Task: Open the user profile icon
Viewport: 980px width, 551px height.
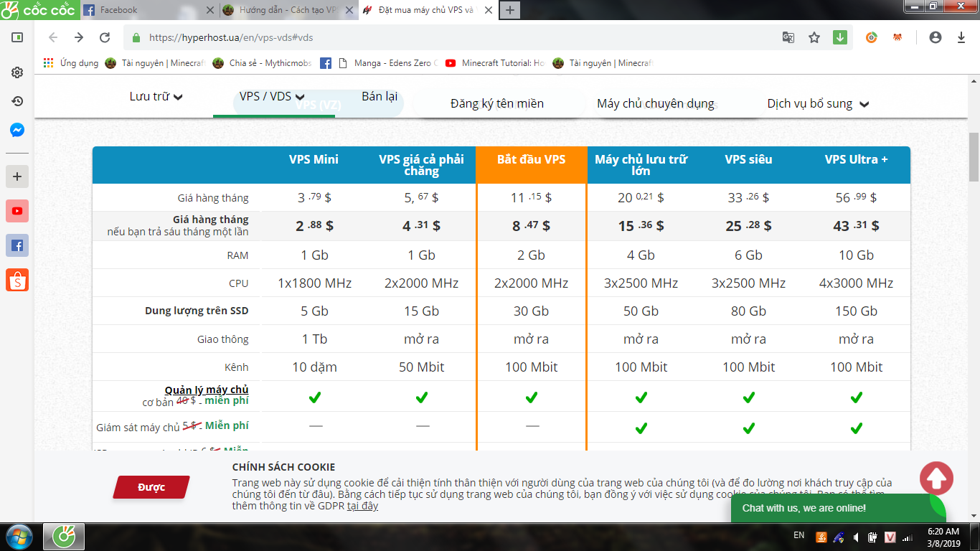Action: pos(935,37)
